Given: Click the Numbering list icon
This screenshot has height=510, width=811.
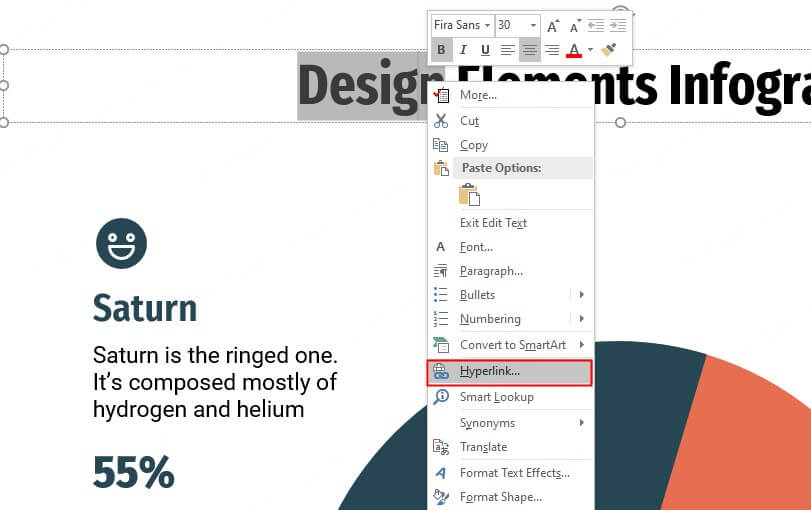Looking at the screenshot, I should point(441,319).
